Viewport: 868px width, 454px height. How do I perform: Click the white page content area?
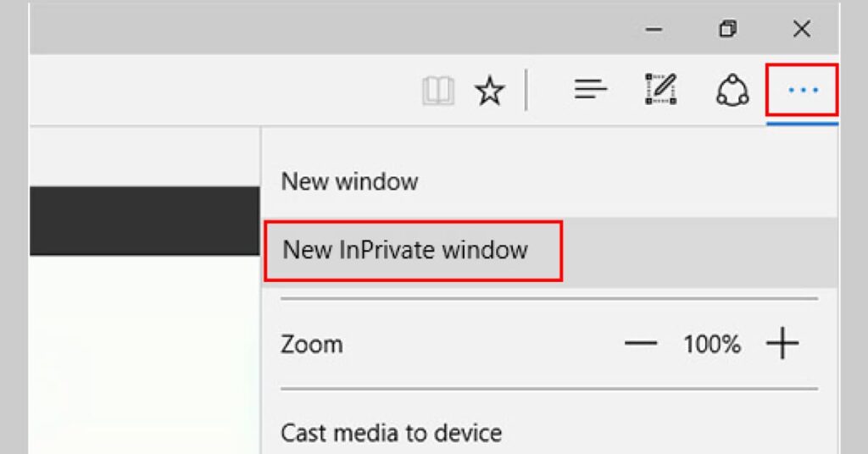[x=144, y=356]
